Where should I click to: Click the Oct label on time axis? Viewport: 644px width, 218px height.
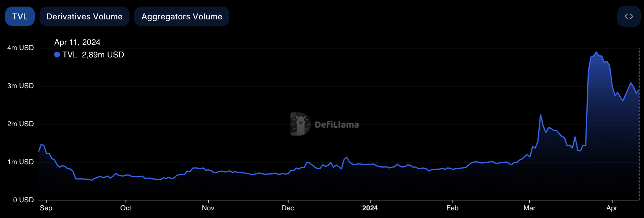click(x=126, y=208)
